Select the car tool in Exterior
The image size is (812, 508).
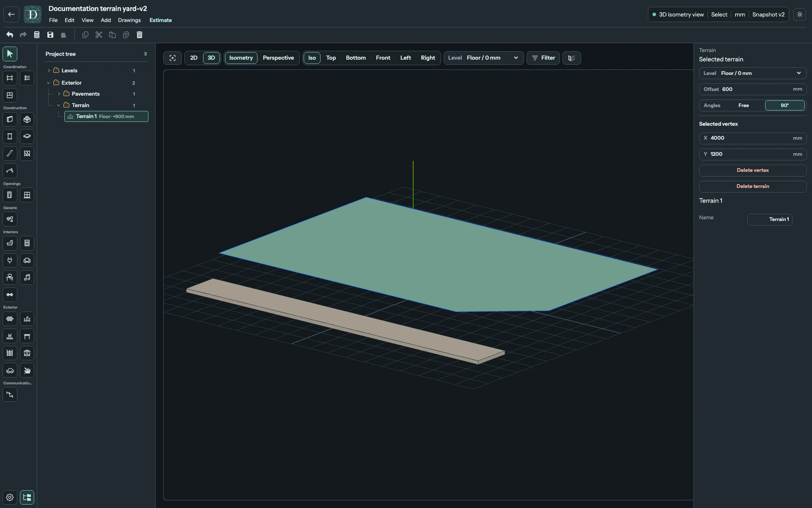(x=10, y=370)
